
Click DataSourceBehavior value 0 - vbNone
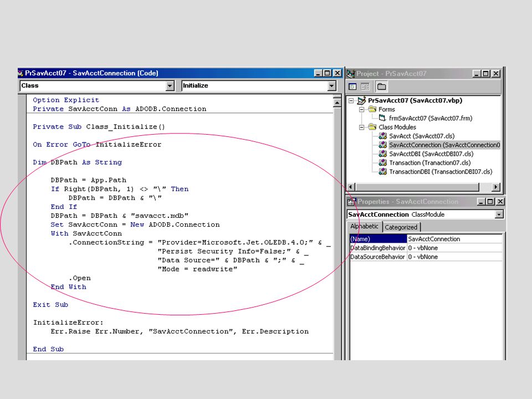coord(454,257)
